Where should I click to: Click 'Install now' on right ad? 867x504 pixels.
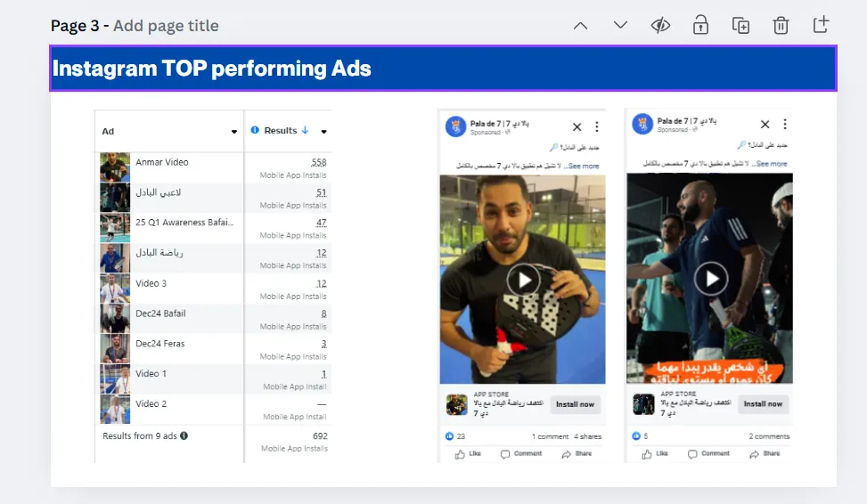coord(763,404)
